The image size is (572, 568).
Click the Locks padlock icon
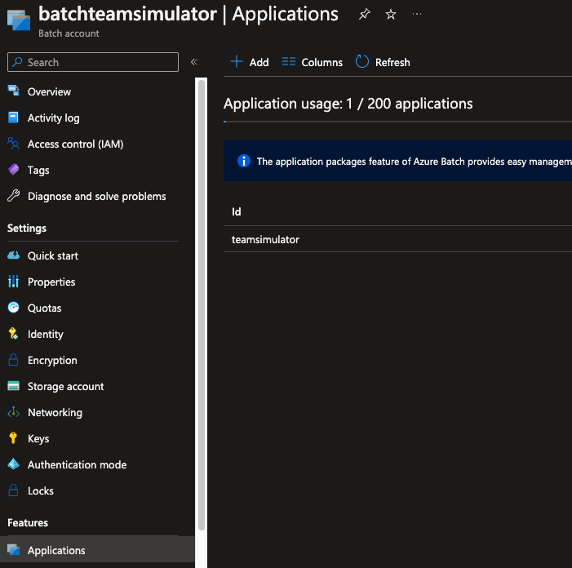click(x=13, y=490)
